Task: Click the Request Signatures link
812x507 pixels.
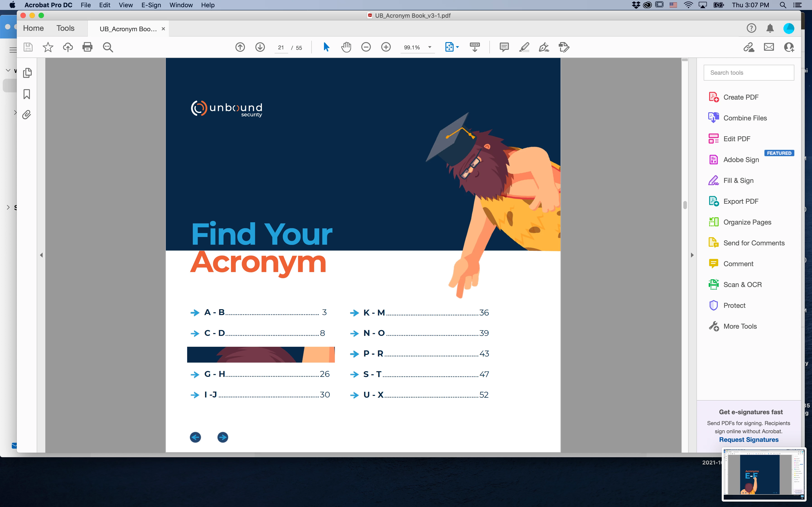Action: tap(749, 440)
